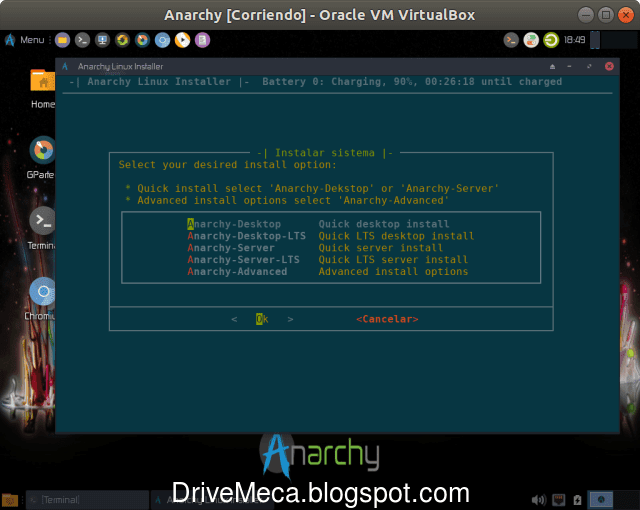Launch terminal from the top panel
Viewport: 640px width, 510px height.
click(x=82, y=40)
